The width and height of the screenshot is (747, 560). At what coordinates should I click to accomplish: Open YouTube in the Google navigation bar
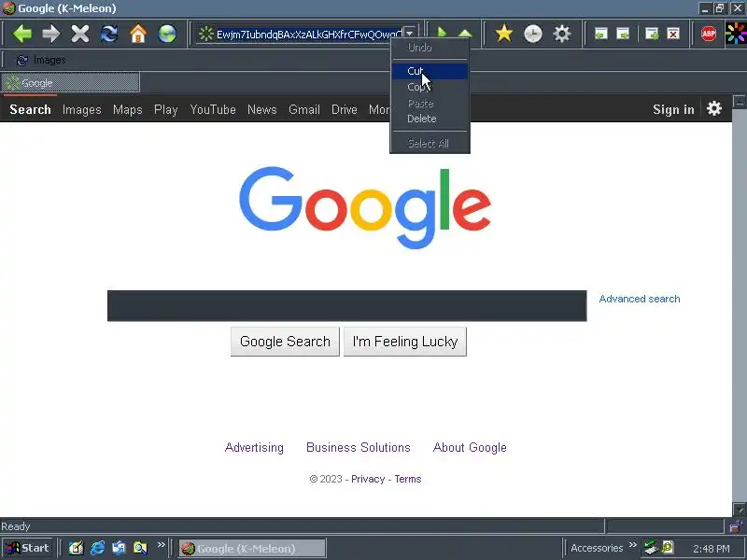(x=213, y=109)
